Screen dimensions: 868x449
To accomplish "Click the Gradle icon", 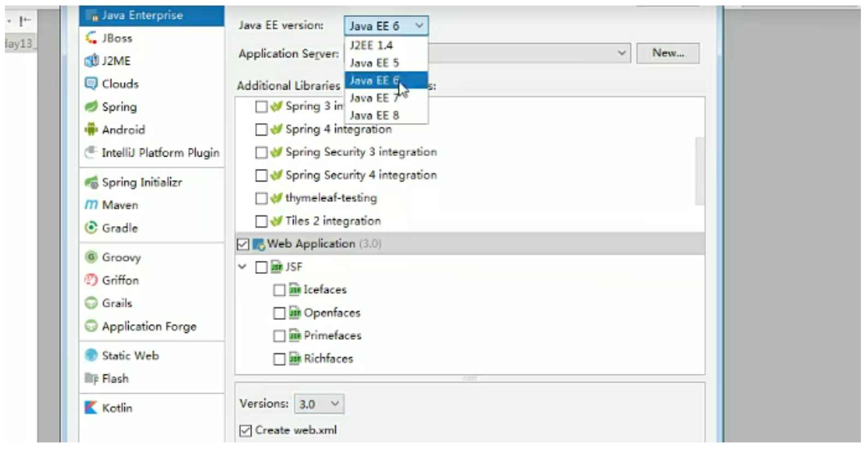I will pyautogui.click(x=91, y=228).
